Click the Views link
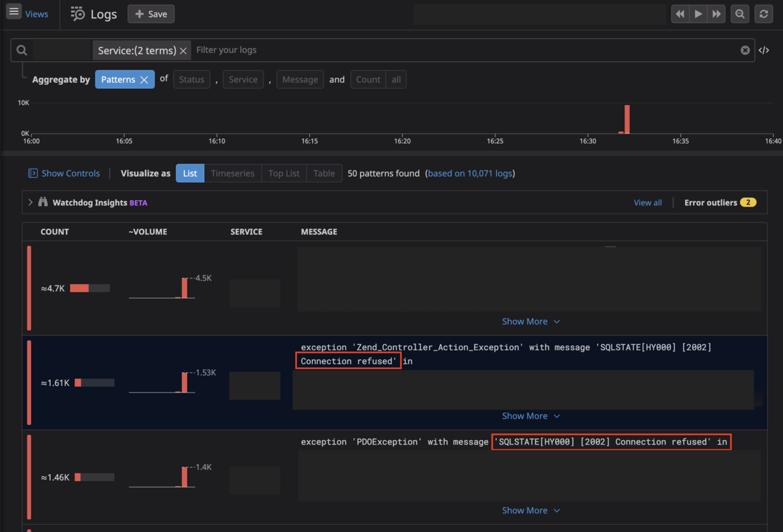The width and height of the screenshot is (783, 532). coord(37,14)
